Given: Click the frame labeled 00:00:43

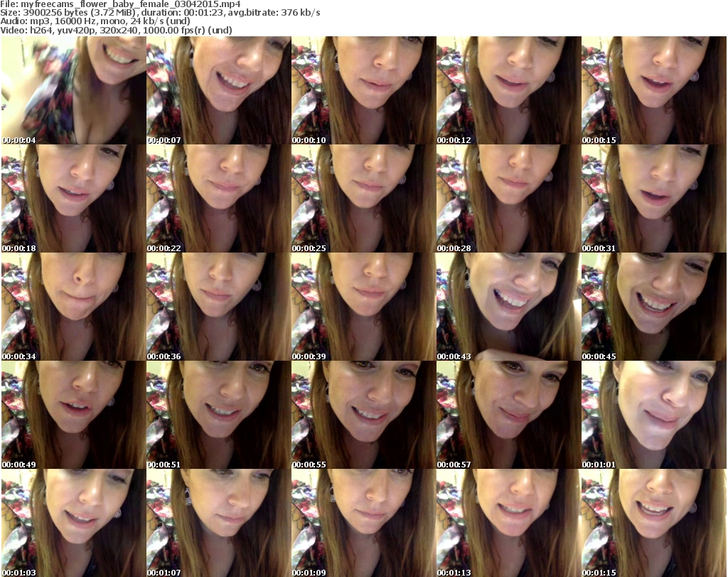Looking at the screenshot, I should (508, 307).
